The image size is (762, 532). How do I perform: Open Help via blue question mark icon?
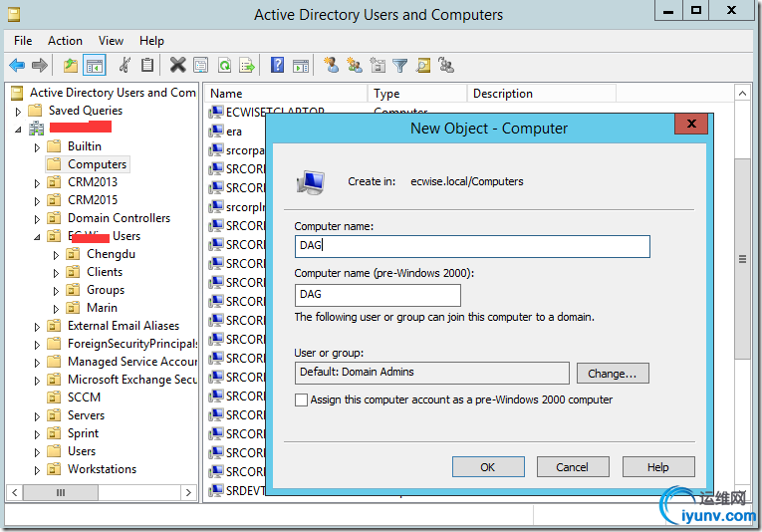(278, 65)
